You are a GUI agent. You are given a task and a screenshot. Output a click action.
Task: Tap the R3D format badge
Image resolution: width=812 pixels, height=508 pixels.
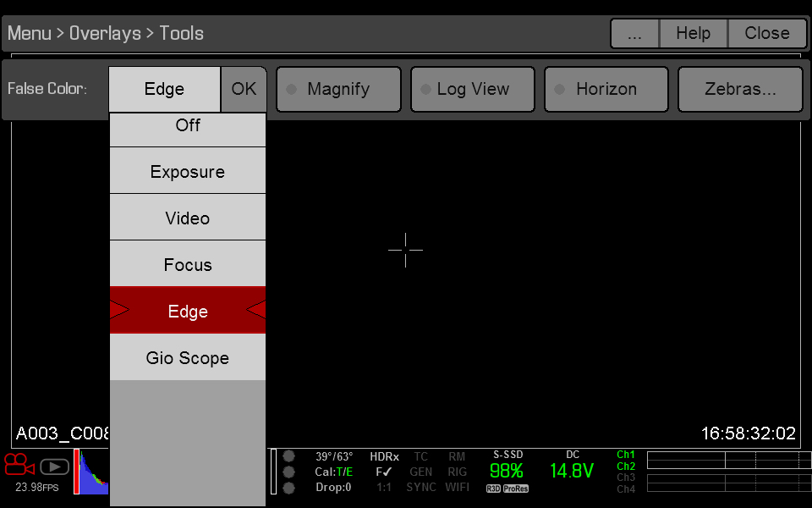pyautogui.click(x=493, y=489)
